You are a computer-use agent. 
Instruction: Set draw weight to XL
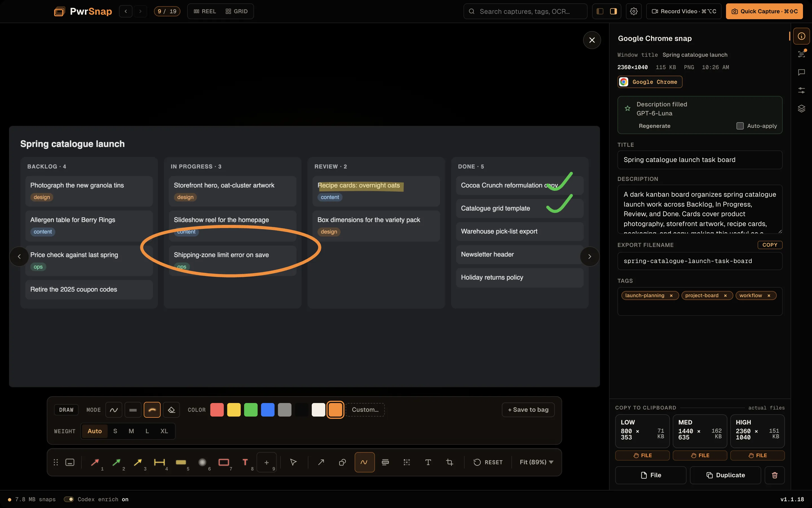pos(164,431)
